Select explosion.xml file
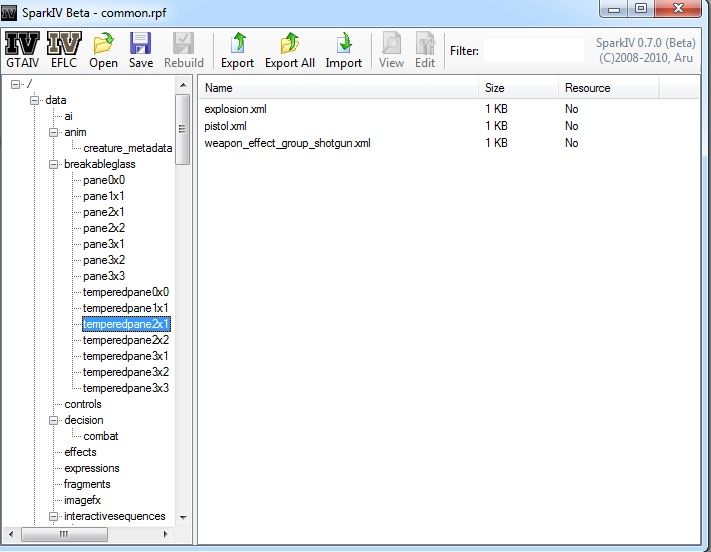The image size is (711, 552). tap(235, 109)
